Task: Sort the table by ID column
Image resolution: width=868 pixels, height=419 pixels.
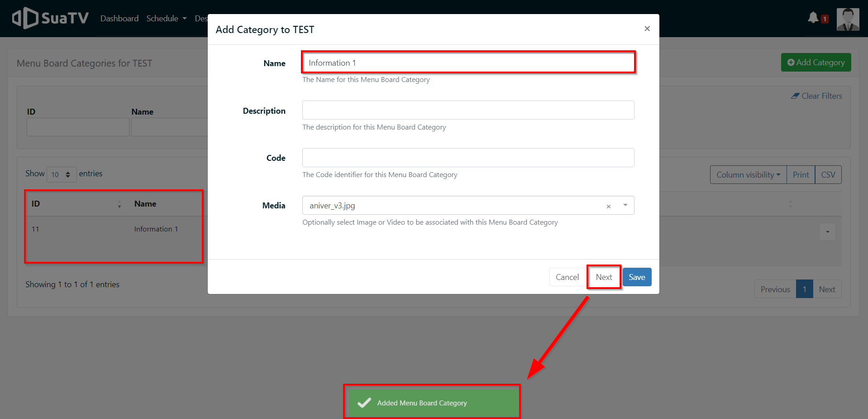Action: pos(76,204)
